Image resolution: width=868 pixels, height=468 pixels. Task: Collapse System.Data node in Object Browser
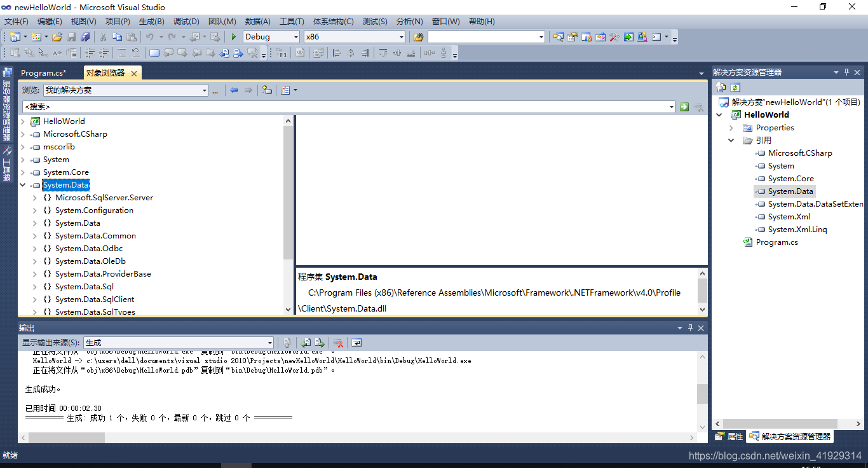pyautogui.click(x=23, y=185)
